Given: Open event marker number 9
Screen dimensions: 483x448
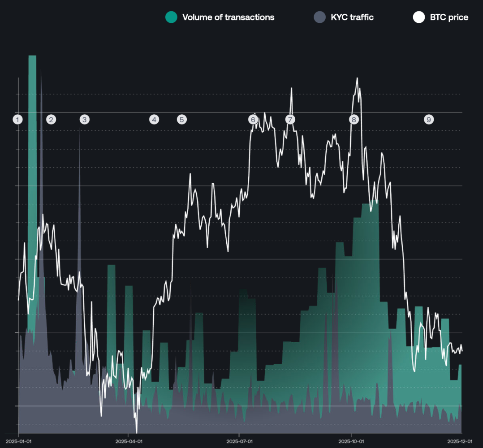Looking at the screenshot, I should [x=429, y=120].
